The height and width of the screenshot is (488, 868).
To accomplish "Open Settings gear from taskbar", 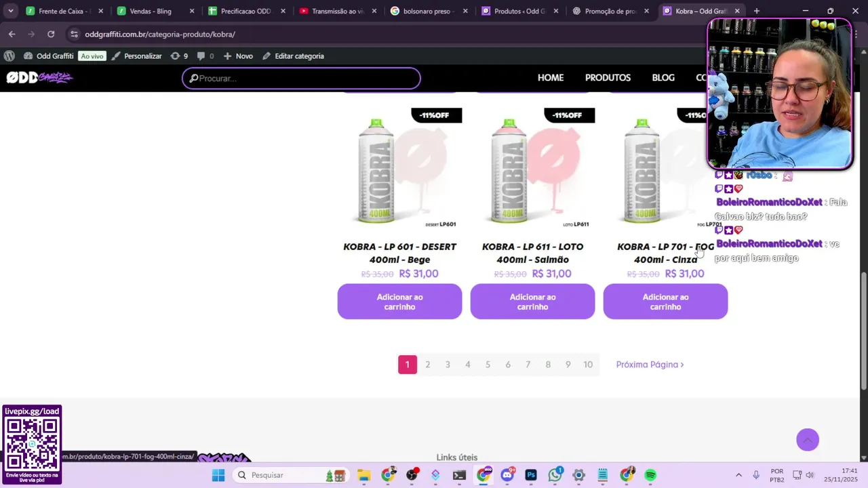I will 578,475.
